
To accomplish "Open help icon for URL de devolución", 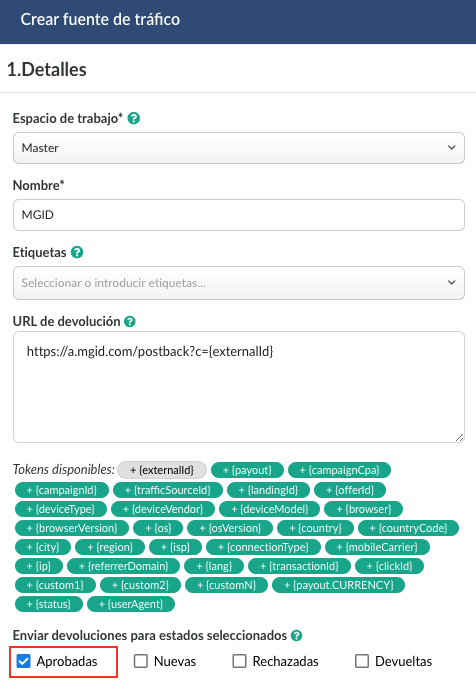I will pos(130,322).
